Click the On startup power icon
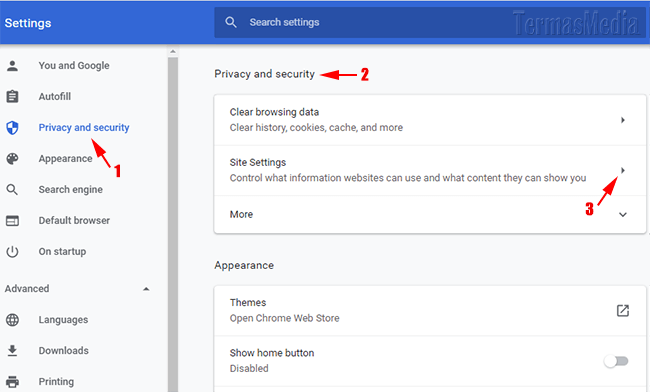This screenshot has width=650, height=392. [x=12, y=252]
